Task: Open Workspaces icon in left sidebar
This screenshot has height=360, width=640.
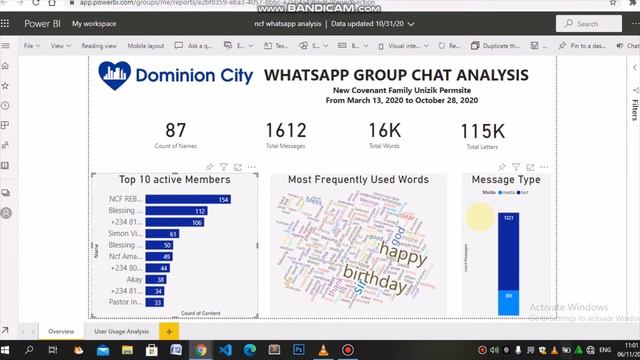Action: [x=6, y=193]
